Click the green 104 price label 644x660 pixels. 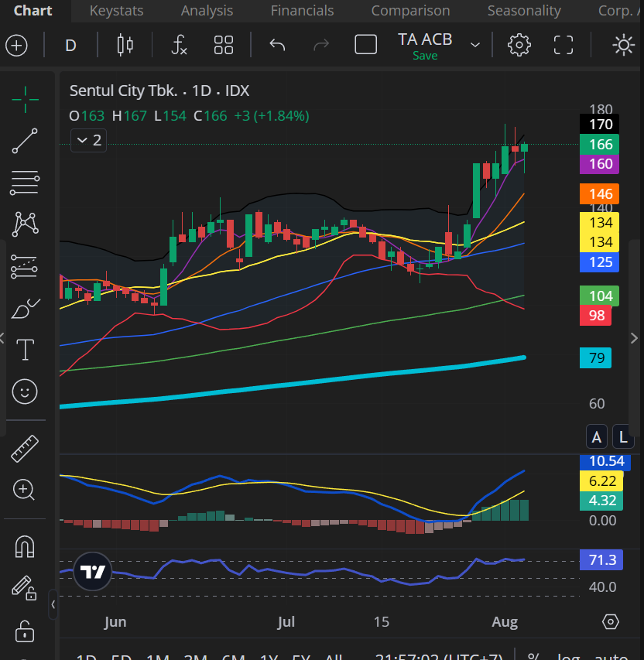tap(599, 296)
